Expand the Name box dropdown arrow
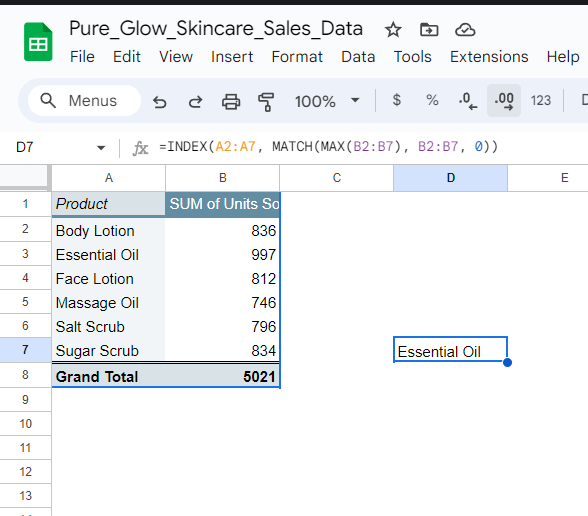The image size is (588, 516). 100,148
